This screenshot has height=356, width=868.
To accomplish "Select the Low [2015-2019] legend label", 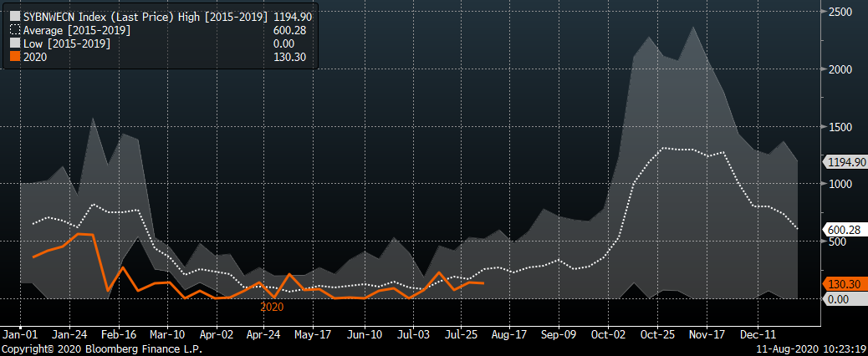I will point(66,43).
